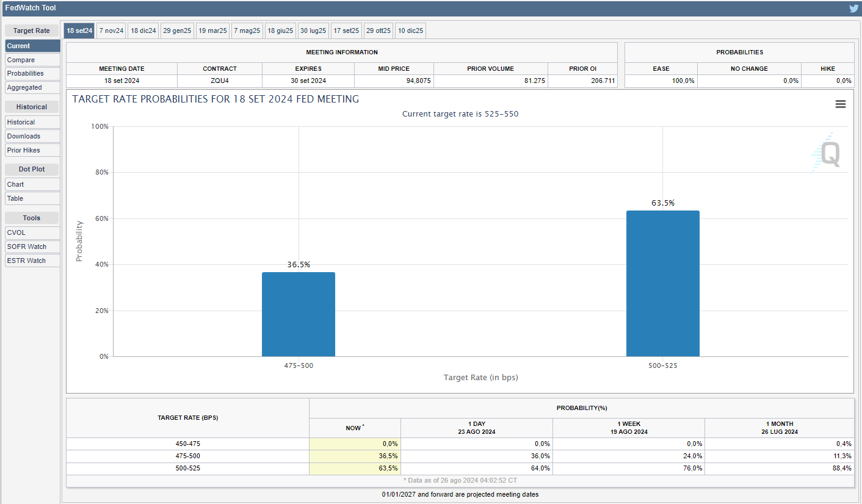
Task: Click the Q watermark logo in chart
Action: 829,154
